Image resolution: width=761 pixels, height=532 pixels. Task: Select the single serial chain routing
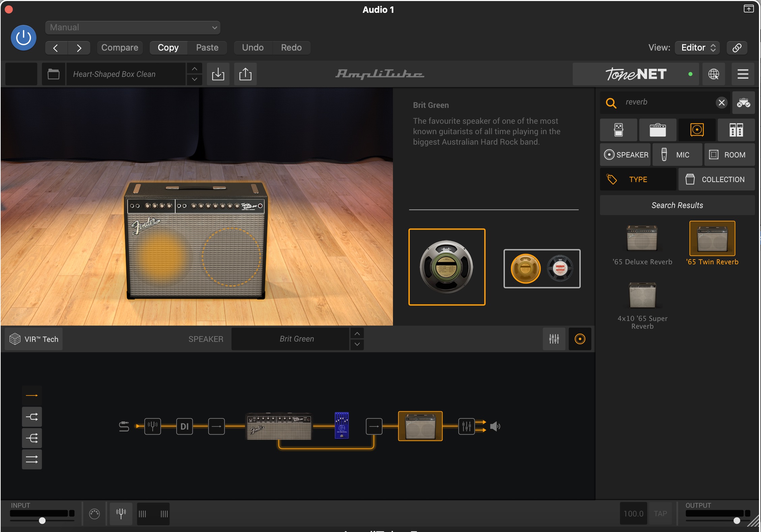32,395
